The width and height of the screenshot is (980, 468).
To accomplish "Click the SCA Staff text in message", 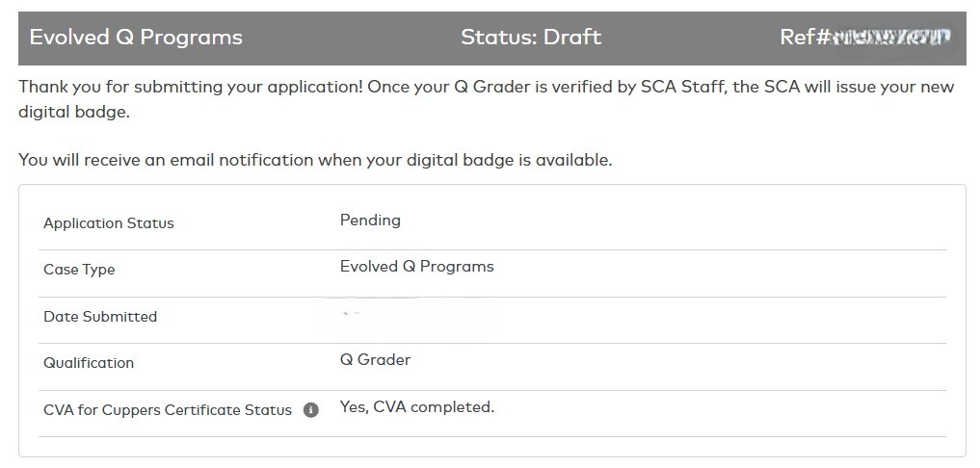I will (683, 87).
